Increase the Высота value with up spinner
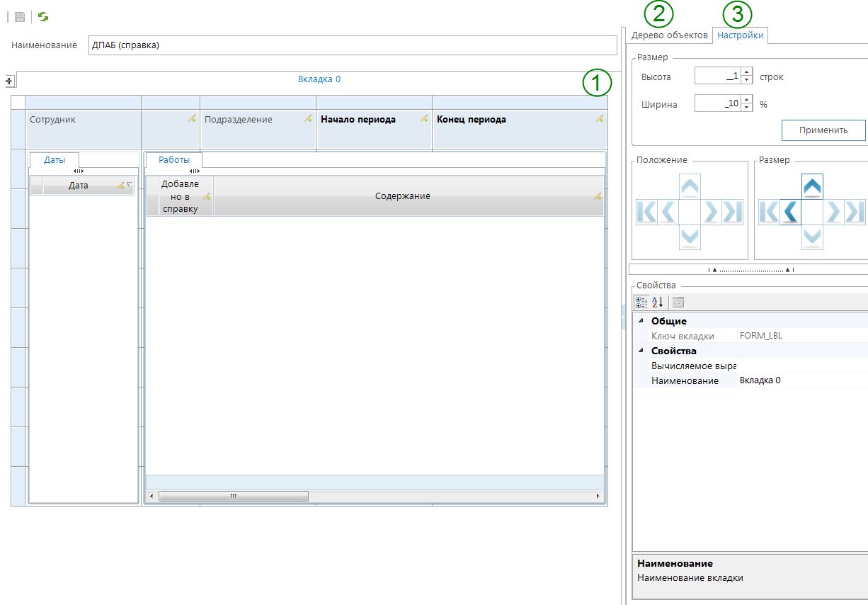This screenshot has width=868, height=605. coord(746,73)
